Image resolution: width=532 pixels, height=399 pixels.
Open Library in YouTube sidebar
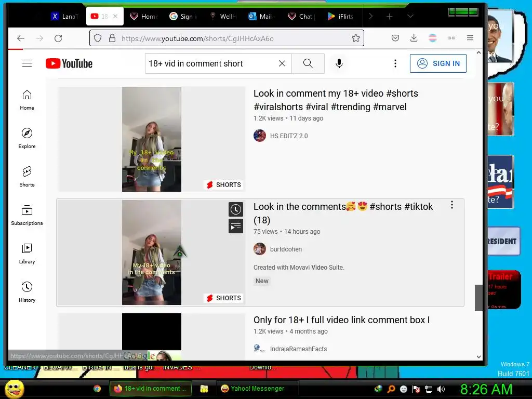click(x=27, y=254)
